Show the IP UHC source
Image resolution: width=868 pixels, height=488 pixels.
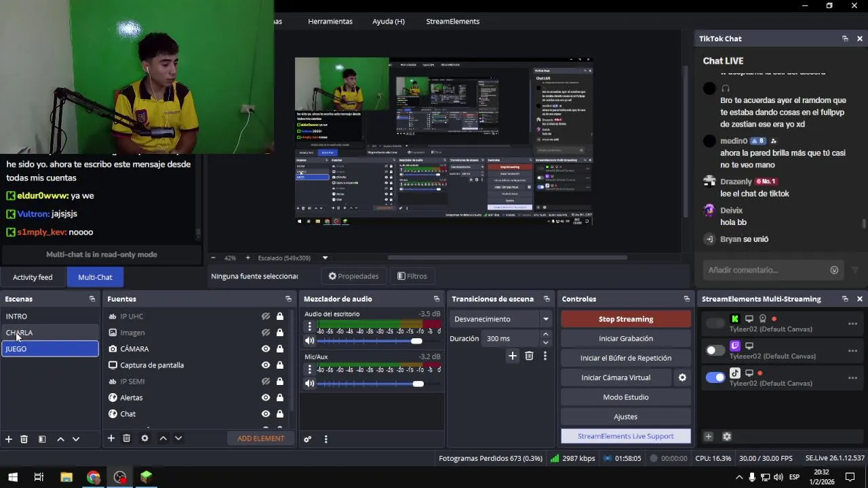pyautogui.click(x=266, y=317)
